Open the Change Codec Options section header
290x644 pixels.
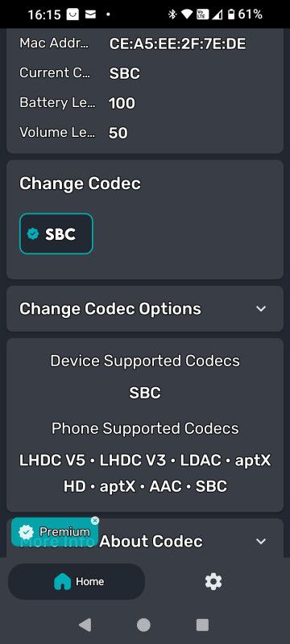tap(145, 308)
